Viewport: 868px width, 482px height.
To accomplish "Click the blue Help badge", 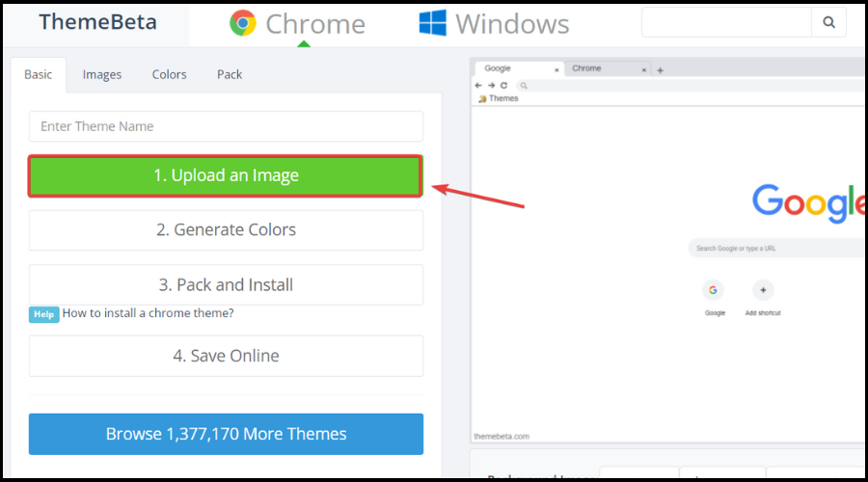I will click(x=43, y=314).
